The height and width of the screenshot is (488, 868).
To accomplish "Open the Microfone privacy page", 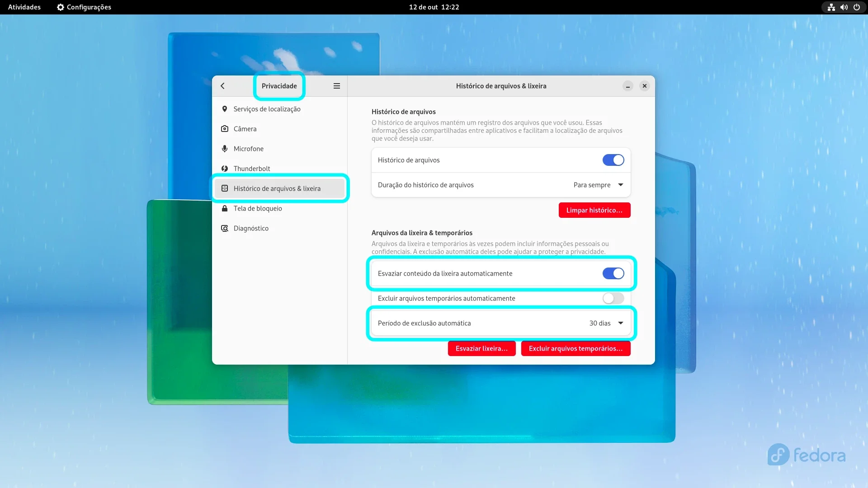I will click(280, 149).
